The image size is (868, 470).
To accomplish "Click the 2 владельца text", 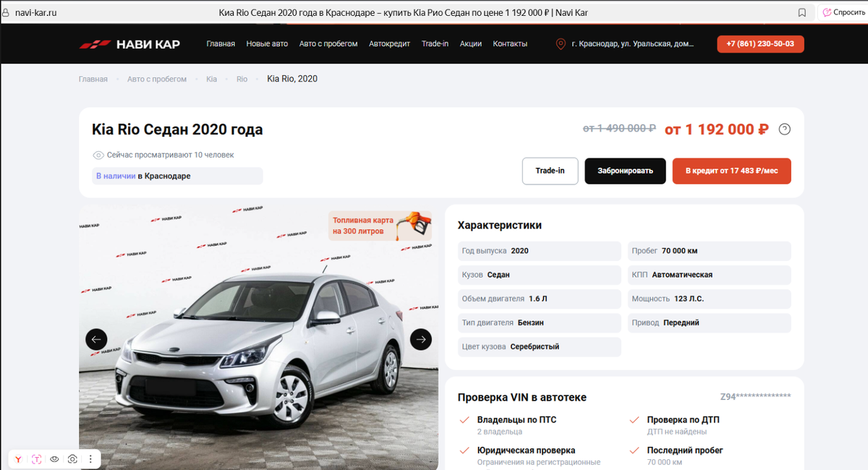I will click(x=500, y=432).
